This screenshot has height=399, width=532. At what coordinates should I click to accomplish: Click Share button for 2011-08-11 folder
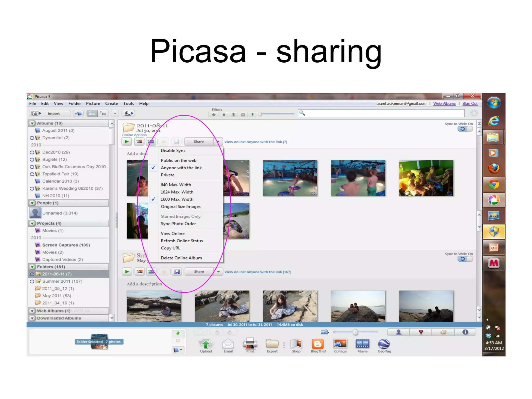click(199, 142)
